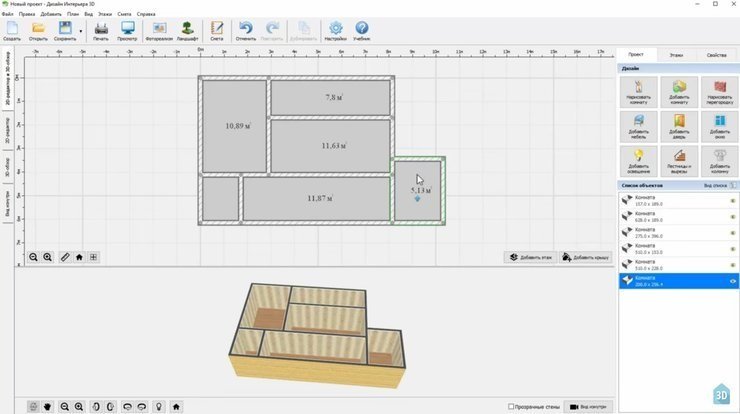This screenshot has width=740, height=414.
Task: Open the Смета estimate tool
Action: point(217,30)
